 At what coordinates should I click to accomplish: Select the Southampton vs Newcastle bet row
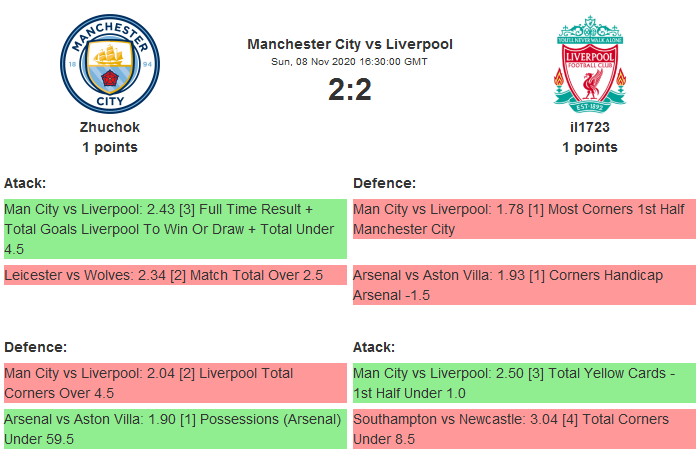(x=524, y=429)
